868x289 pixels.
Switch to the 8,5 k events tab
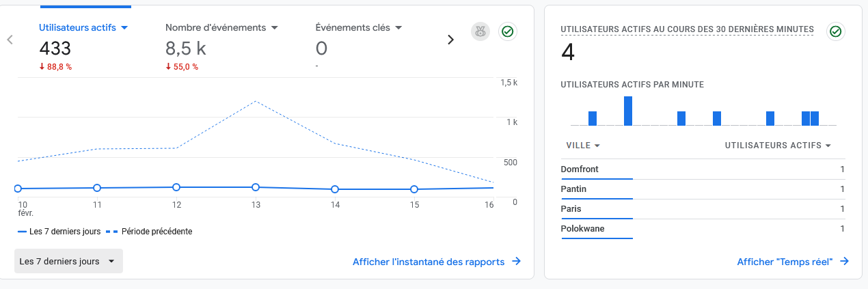coord(186,49)
